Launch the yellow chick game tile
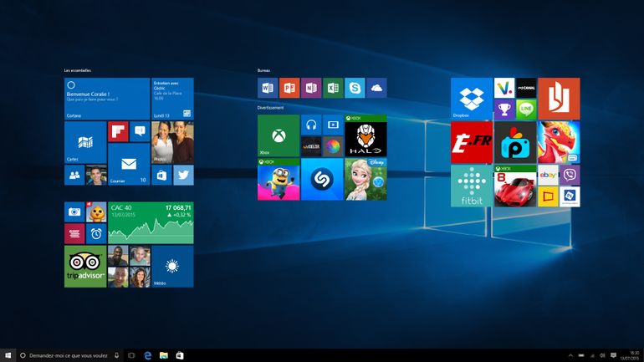The image size is (644, 362). pyautogui.click(x=96, y=212)
